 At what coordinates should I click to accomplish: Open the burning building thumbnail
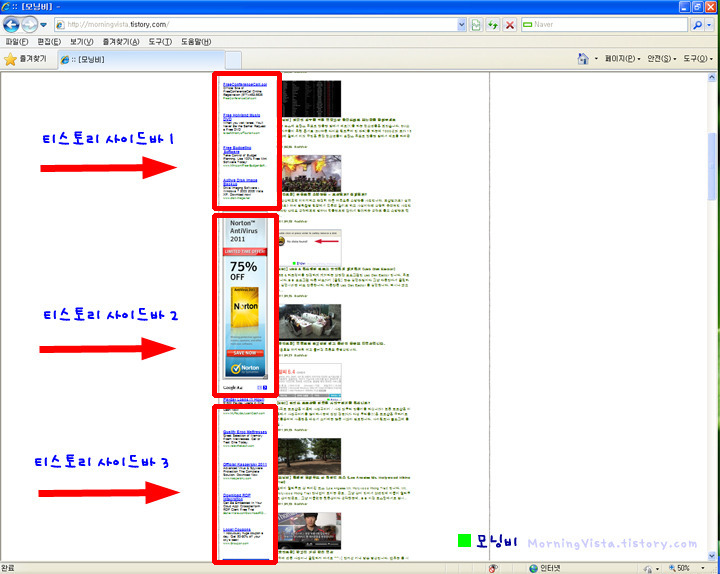click(311, 173)
